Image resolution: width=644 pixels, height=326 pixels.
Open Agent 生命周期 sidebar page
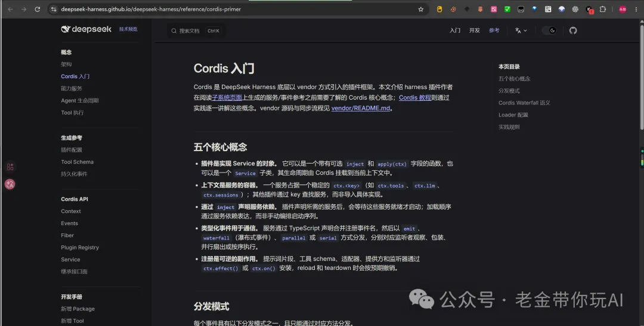point(80,100)
